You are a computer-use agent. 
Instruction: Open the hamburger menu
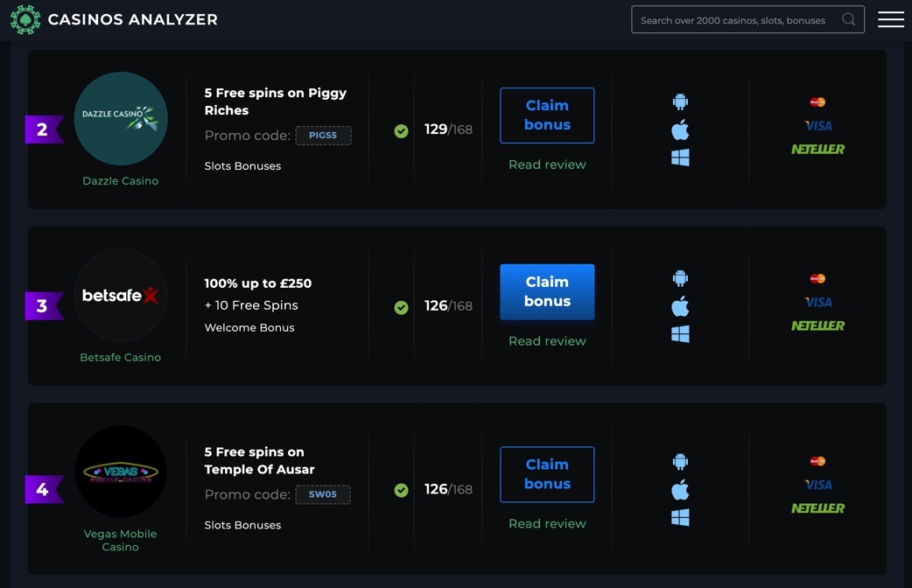pyautogui.click(x=890, y=19)
